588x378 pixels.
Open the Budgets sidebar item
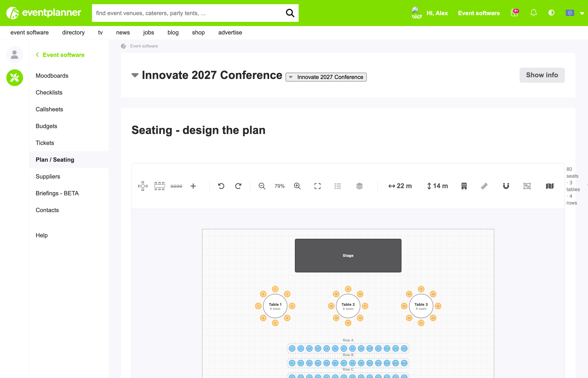point(46,126)
